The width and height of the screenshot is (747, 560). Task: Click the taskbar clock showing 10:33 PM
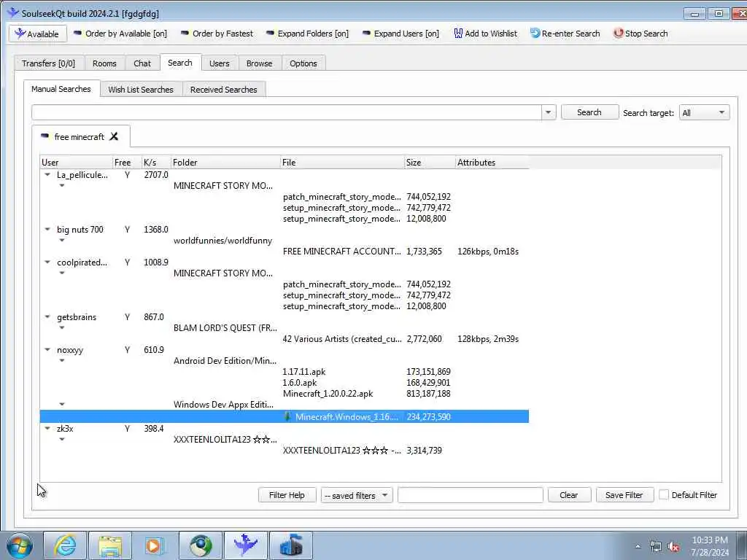pos(709,546)
